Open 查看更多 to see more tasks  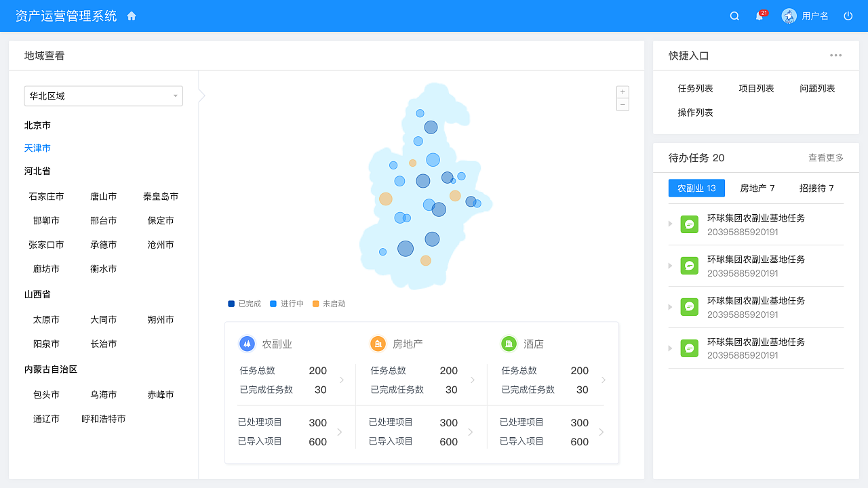pyautogui.click(x=825, y=157)
